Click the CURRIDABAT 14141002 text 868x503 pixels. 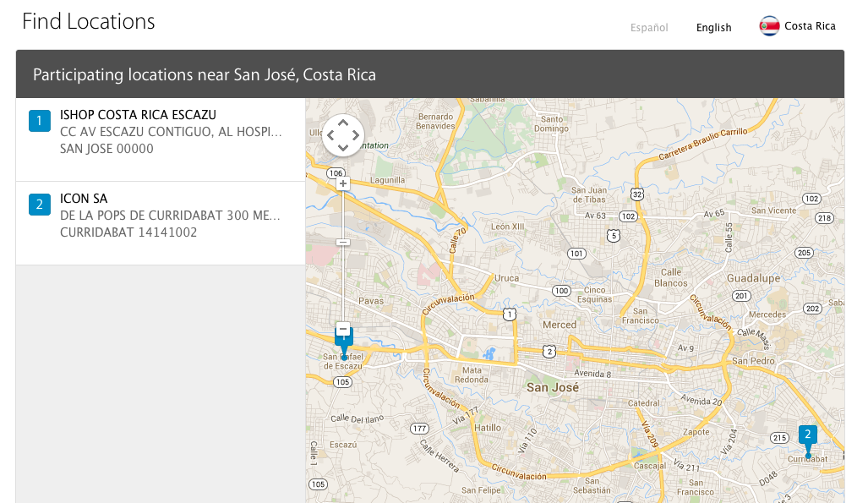[128, 232]
